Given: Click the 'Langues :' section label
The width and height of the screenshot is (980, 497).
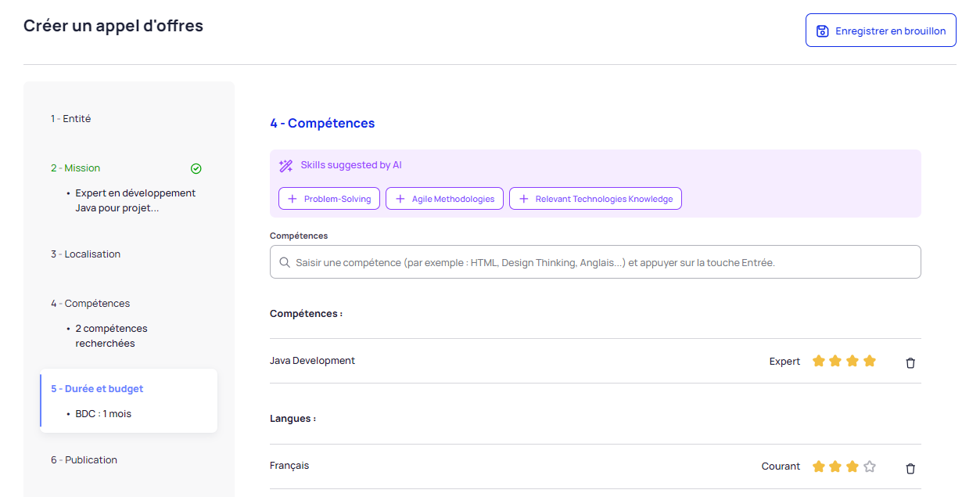Looking at the screenshot, I should coord(293,419).
